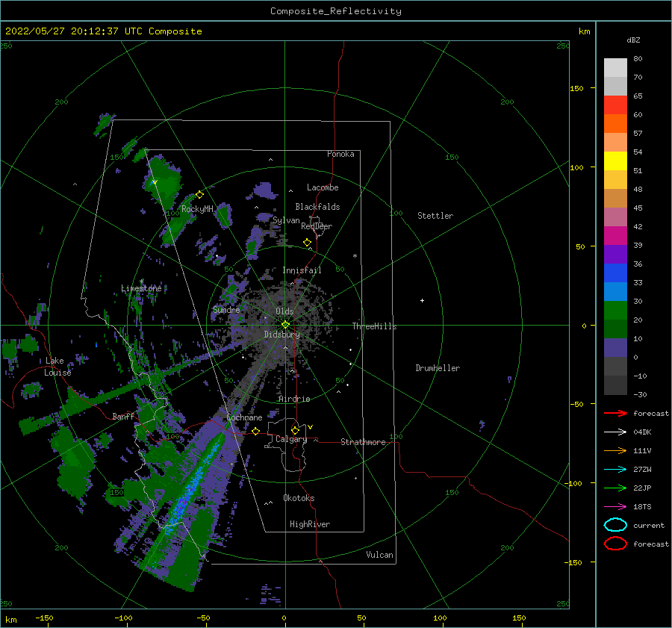Click the yellow diamond marker near RockyMH

click(x=199, y=195)
